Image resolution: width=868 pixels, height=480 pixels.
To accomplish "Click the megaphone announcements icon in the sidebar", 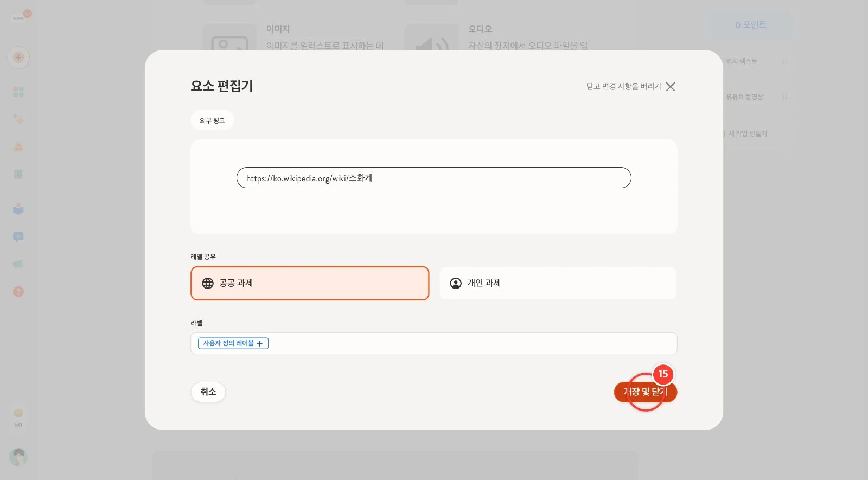I will pos(18,264).
